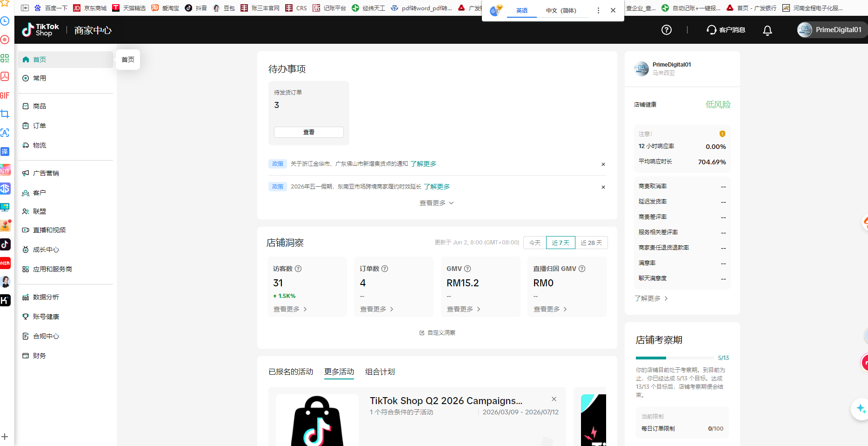Click the 数据分析 chart icon in sidebar
This screenshot has height=446, width=868.
(x=26, y=297)
